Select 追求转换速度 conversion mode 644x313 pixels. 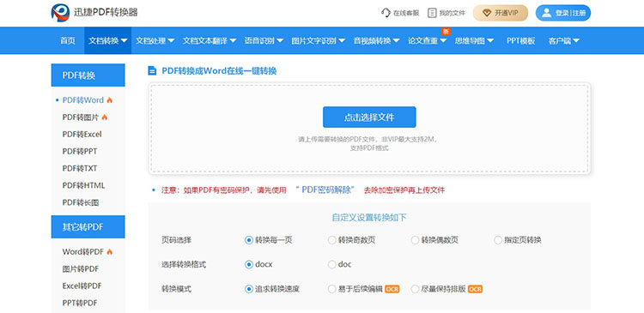tap(248, 289)
